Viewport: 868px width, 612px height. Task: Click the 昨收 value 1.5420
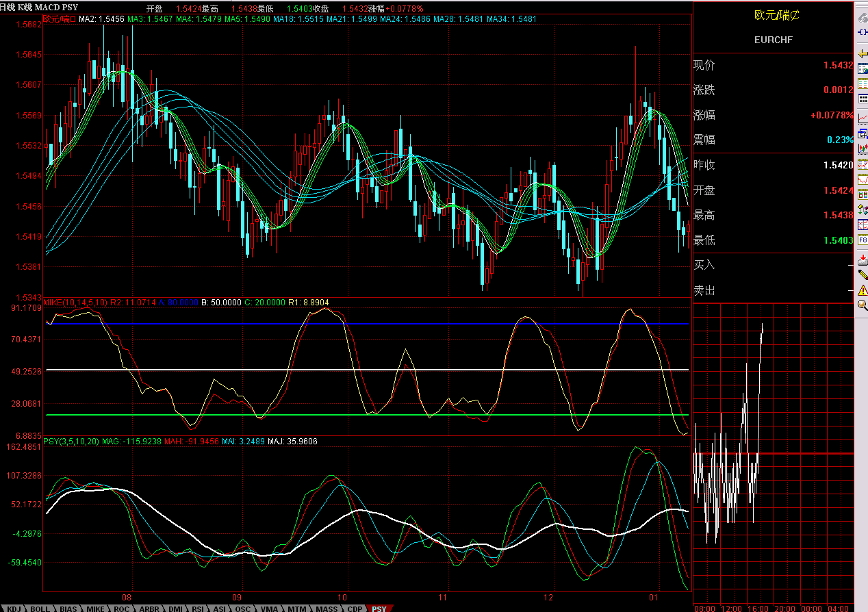click(839, 165)
